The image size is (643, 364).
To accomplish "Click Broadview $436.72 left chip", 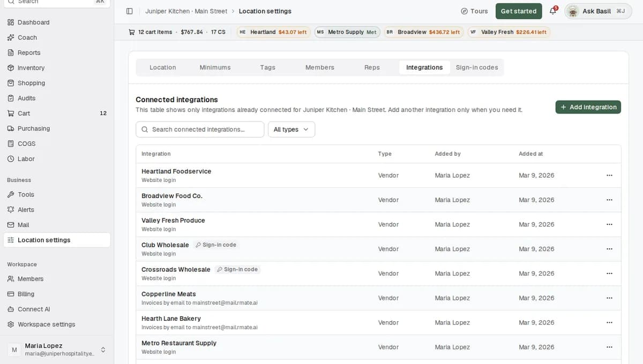I will click(x=423, y=32).
